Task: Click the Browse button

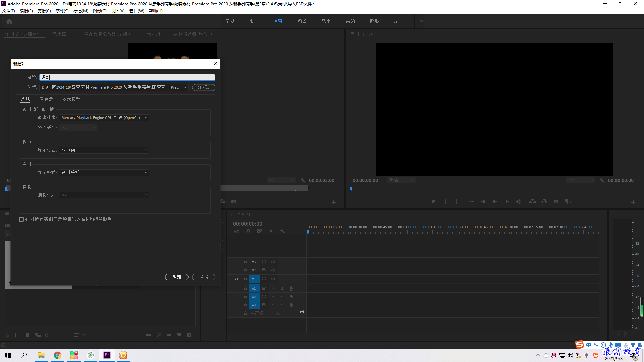Action: (204, 87)
